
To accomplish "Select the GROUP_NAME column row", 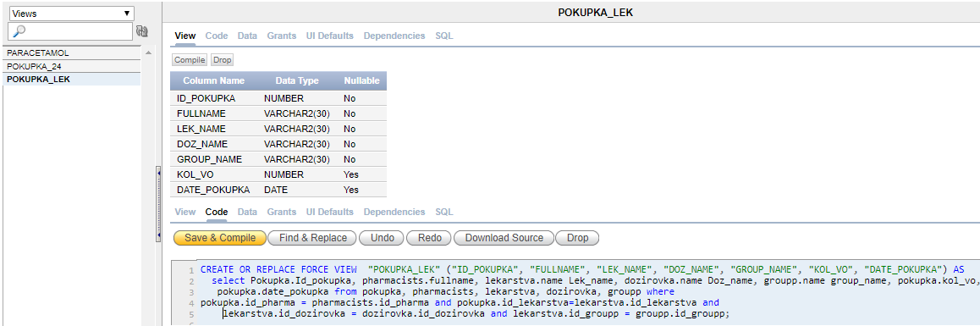I will tap(278, 159).
